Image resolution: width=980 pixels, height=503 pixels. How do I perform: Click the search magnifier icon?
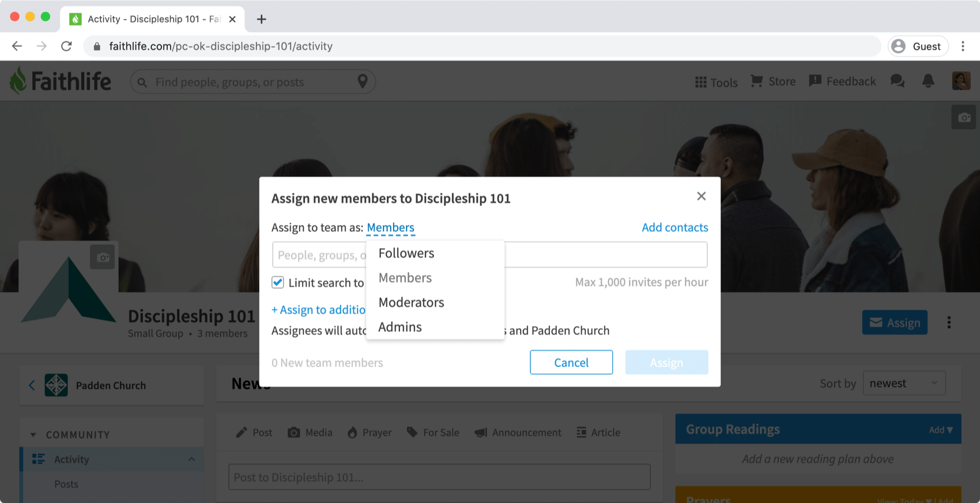coord(142,82)
